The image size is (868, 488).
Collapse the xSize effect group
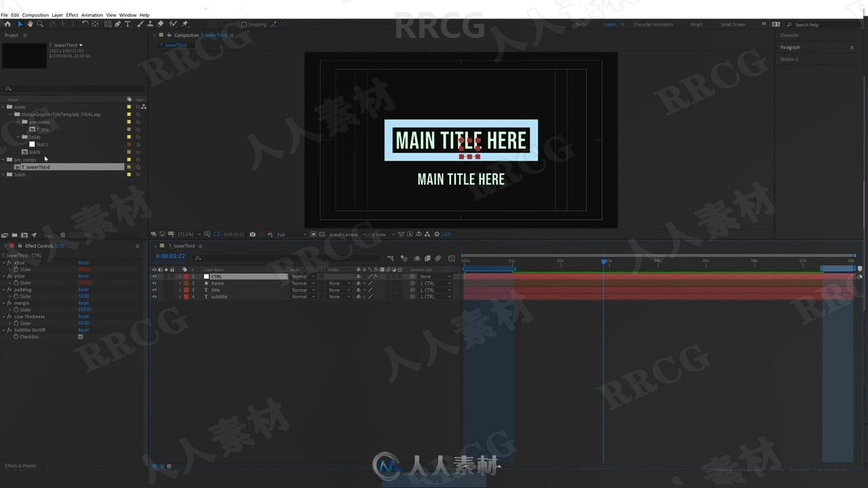(3, 263)
